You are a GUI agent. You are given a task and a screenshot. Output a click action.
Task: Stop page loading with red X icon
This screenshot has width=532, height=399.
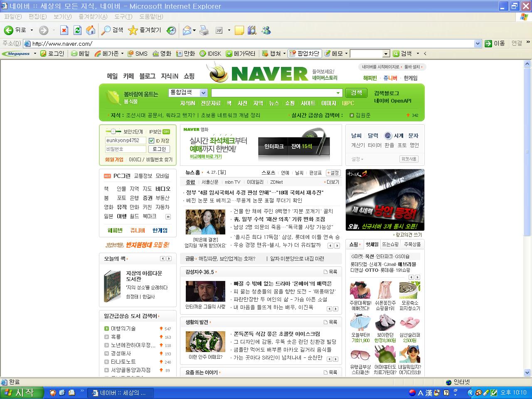tap(64, 30)
